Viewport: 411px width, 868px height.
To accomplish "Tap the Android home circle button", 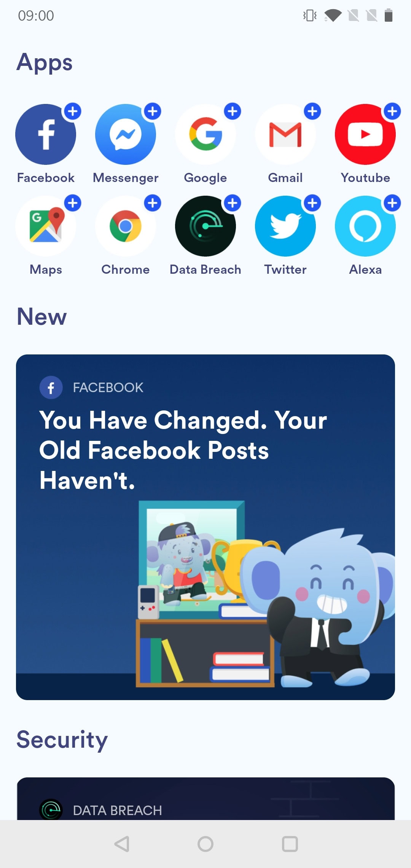I will (205, 844).
